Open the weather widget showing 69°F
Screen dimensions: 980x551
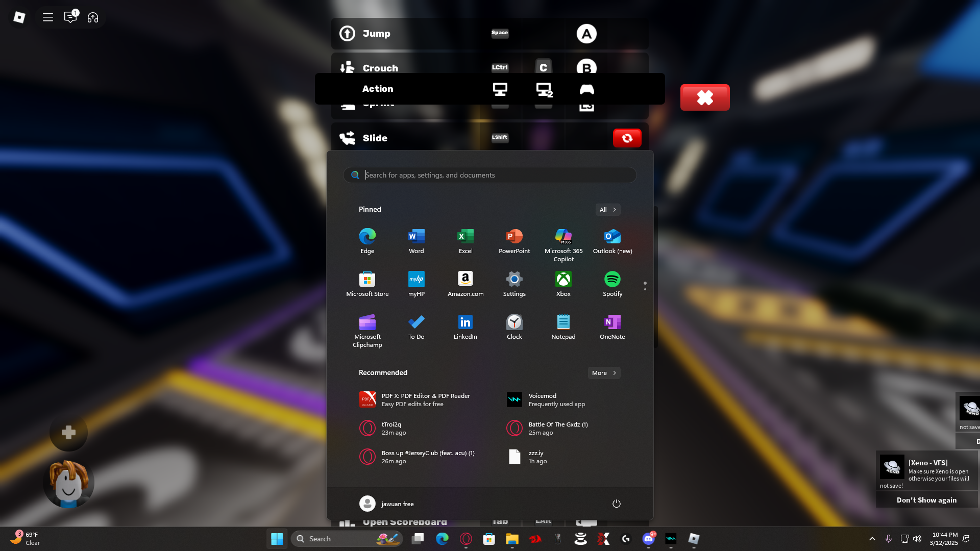coord(26,539)
